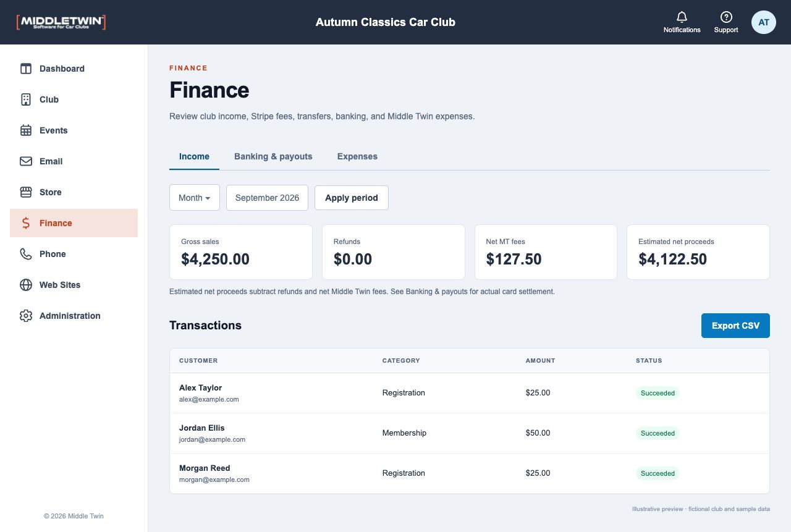
Task: Click the $50.00 amount cell
Action: point(538,433)
